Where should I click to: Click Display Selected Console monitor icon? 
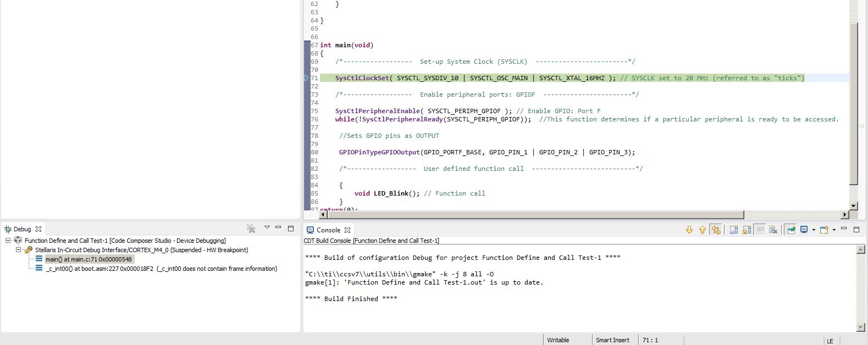(804, 230)
